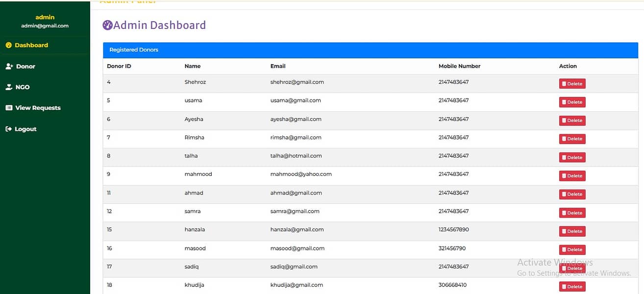Screen dimensions: 644x294
Task: Delete donor Shehroz
Action: tap(572, 84)
